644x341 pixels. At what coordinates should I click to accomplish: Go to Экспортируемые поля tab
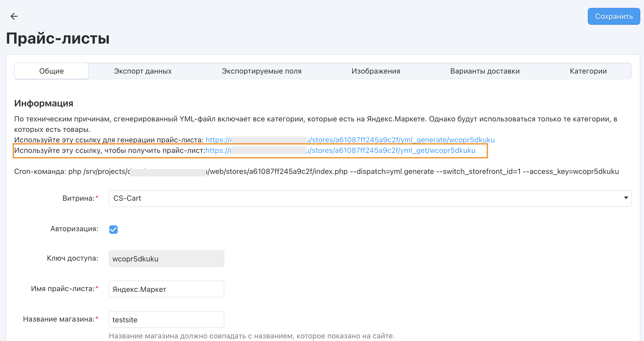(x=261, y=71)
